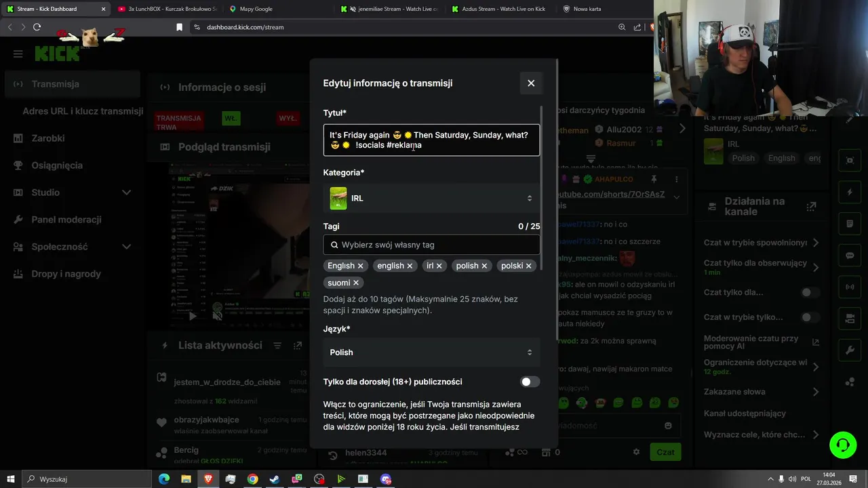Send message with the Czat button

(x=665, y=452)
